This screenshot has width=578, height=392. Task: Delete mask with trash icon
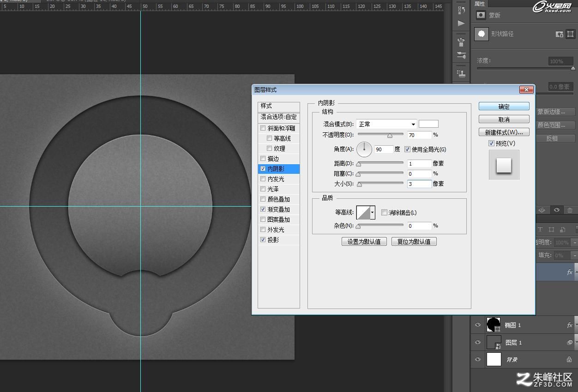(x=570, y=210)
